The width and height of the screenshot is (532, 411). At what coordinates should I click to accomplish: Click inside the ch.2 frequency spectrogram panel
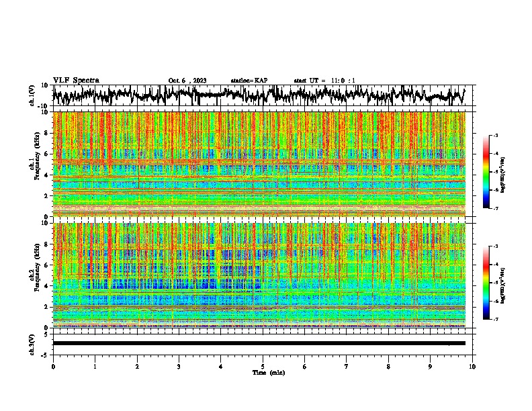pos(259,275)
